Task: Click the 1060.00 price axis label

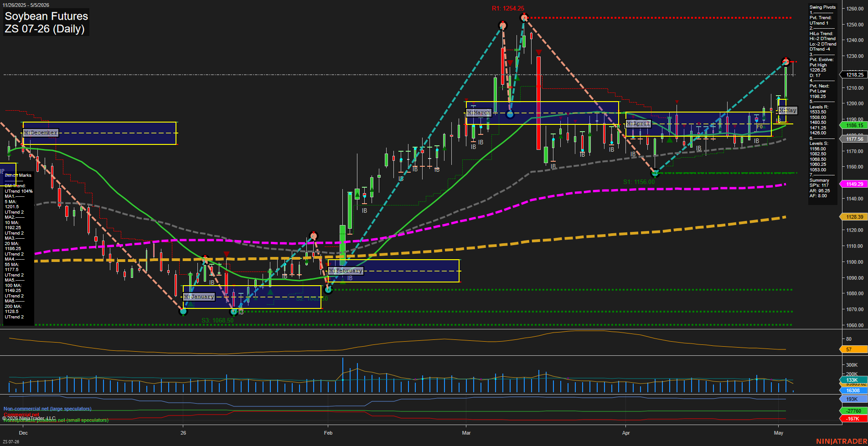Action: pyautogui.click(x=855, y=325)
